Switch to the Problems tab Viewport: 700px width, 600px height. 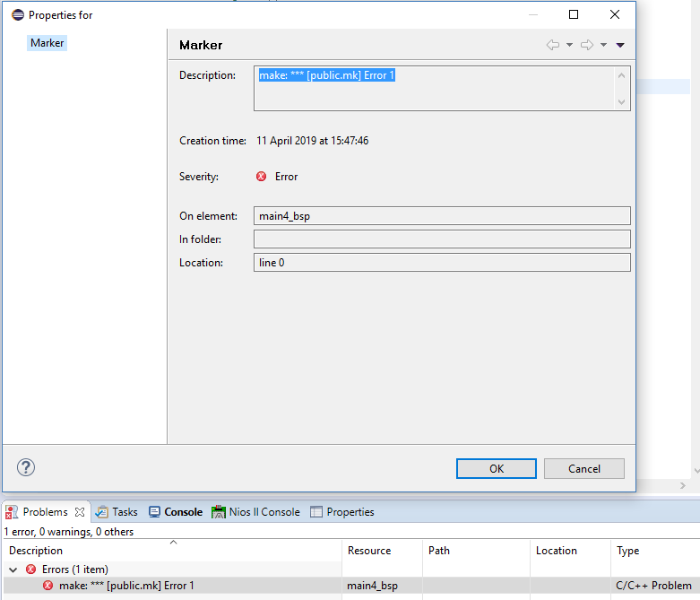[x=45, y=512]
